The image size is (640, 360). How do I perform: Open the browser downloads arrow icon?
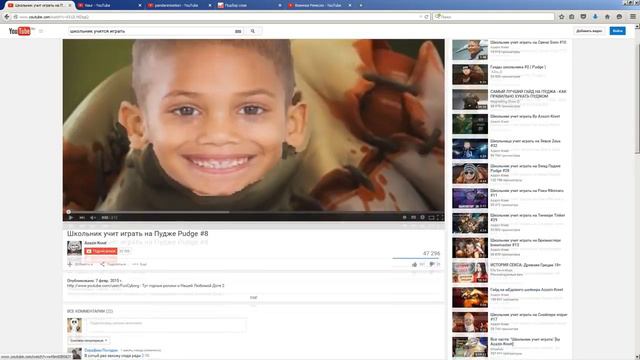(595, 17)
